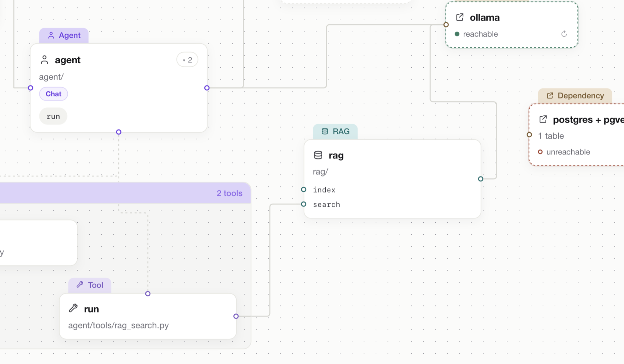Click the database icon in the RAG tag
The width and height of the screenshot is (624, 364).
(x=325, y=131)
